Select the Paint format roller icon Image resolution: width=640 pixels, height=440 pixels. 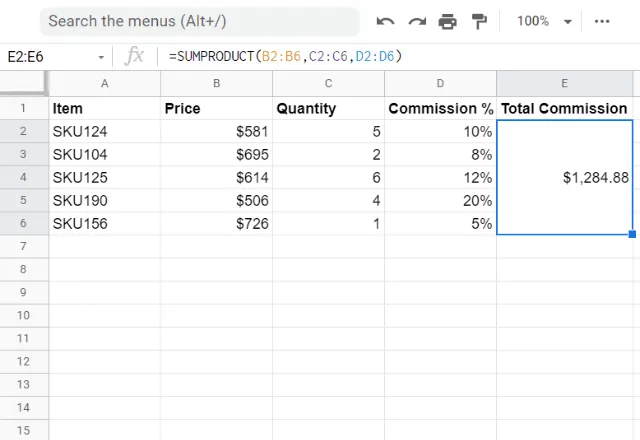tap(478, 21)
